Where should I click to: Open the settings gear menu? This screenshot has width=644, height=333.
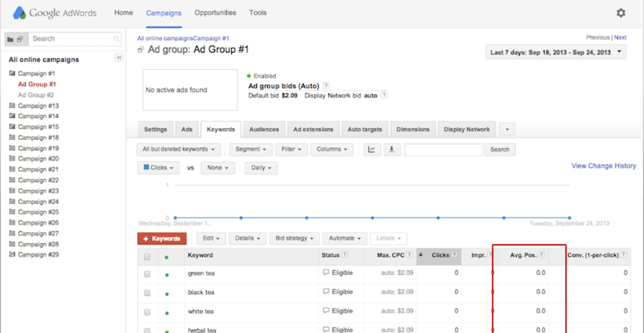coord(620,13)
